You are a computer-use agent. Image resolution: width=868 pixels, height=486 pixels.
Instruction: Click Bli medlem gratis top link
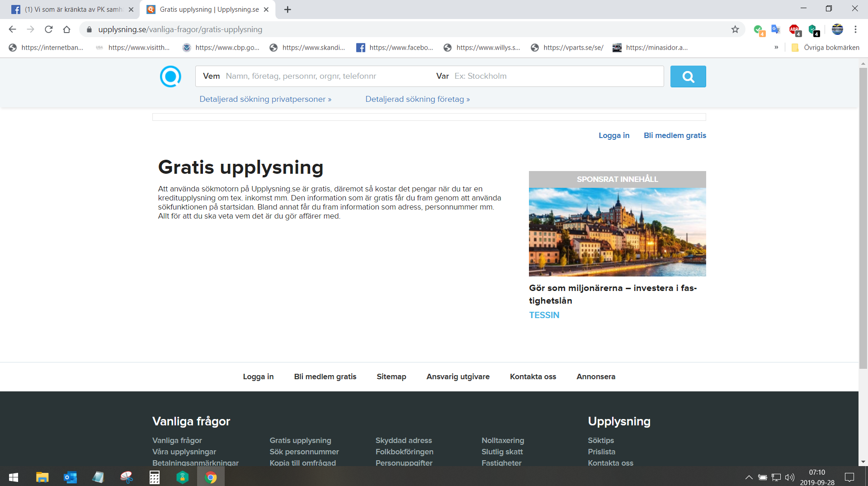[x=675, y=135]
